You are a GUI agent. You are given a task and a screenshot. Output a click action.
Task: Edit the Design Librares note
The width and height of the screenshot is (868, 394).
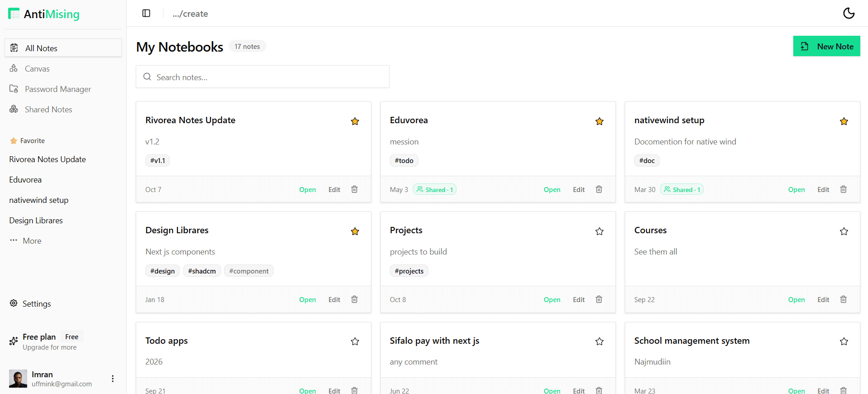coord(334,300)
